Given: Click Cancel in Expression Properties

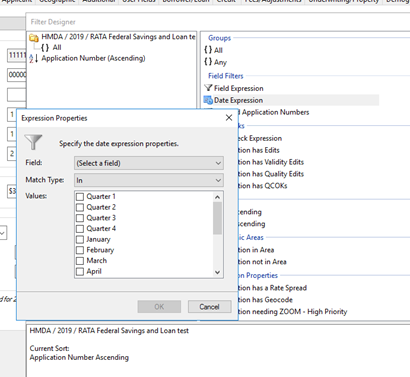Looking at the screenshot, I should coord(209,307).
